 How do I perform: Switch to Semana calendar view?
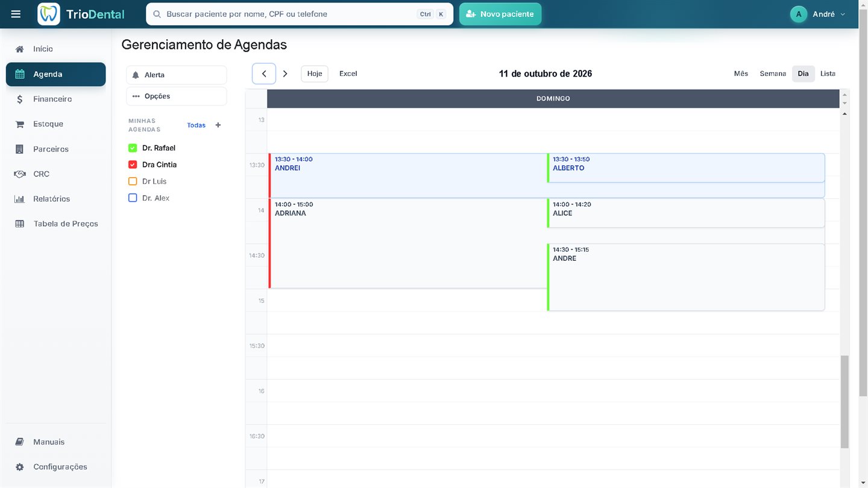(773, 74)
